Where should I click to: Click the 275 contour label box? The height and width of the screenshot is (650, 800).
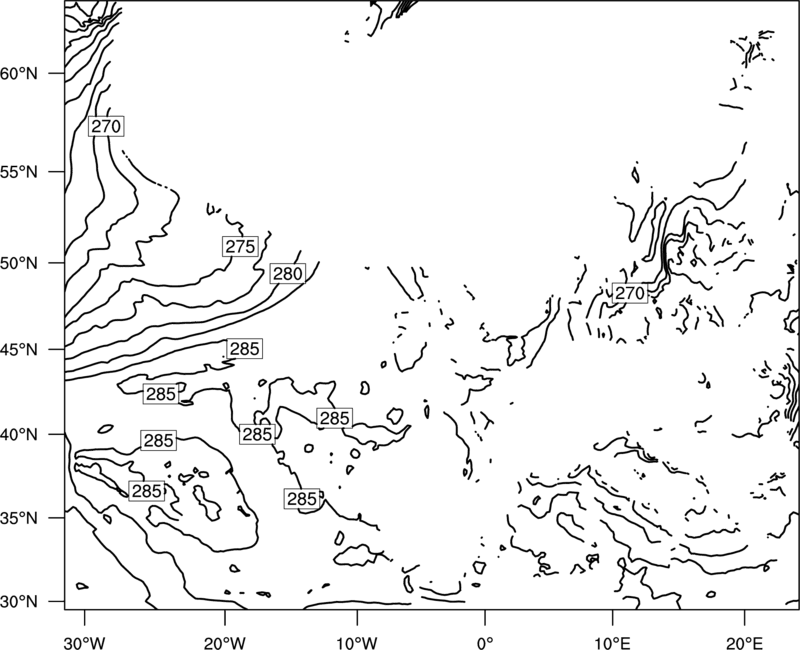click(x=240, y=246)
